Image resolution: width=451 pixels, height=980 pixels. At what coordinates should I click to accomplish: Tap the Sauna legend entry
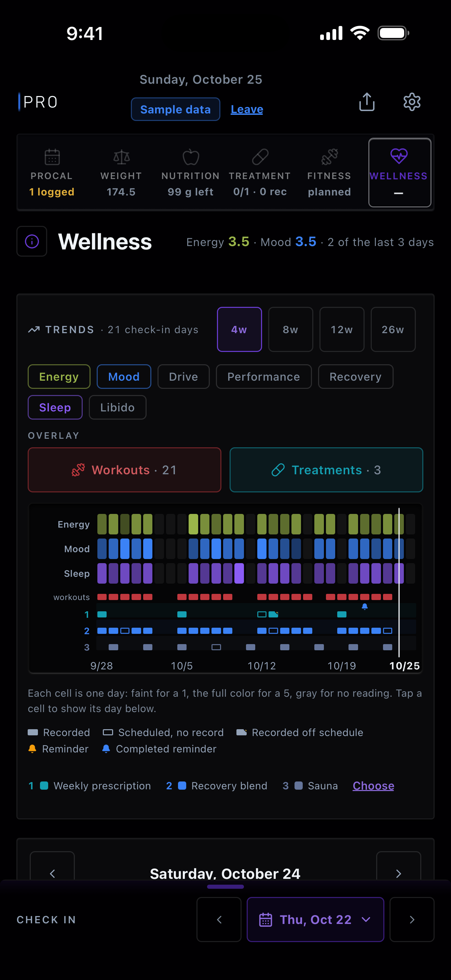[x=310, y=786]
